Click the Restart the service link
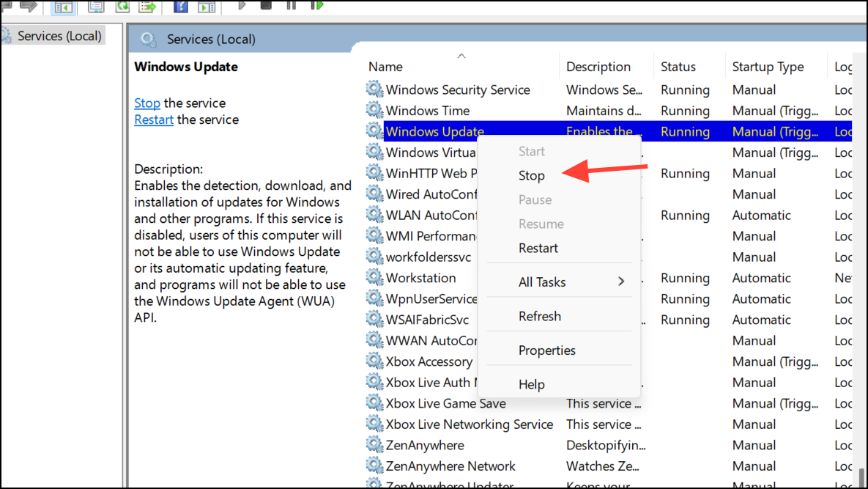Image resolution: width=868 pixels, height=489 pixels. click(154, 120)
